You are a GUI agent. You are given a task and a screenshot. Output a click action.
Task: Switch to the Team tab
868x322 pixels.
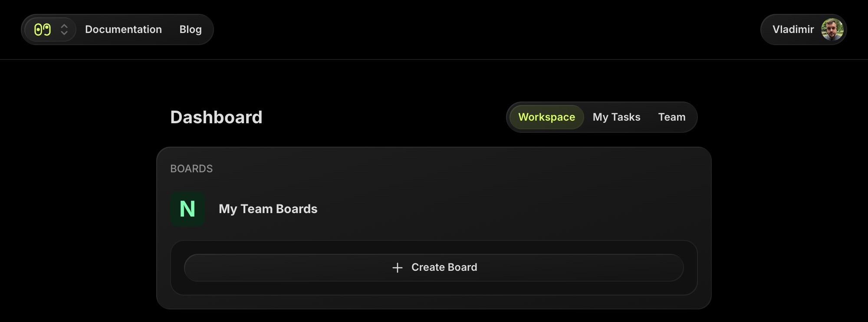point(671,117)
